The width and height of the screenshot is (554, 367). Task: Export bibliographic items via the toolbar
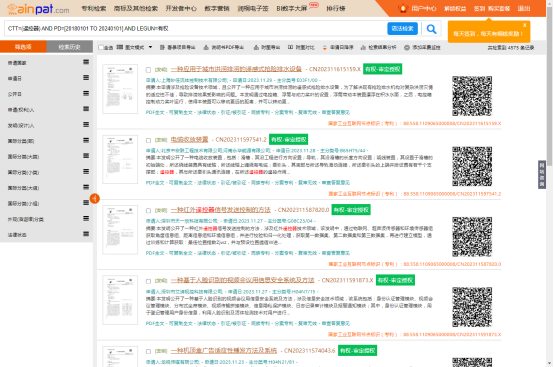[x=177, y=47]
